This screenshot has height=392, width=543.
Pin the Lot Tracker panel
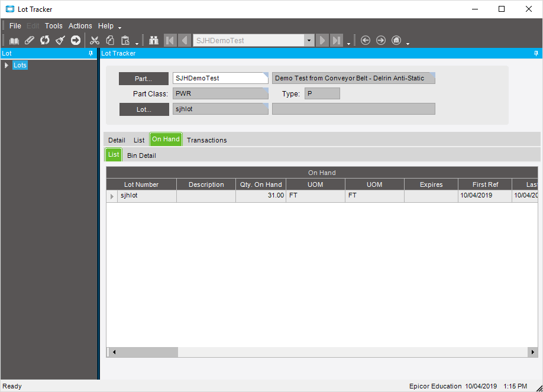[x=536, y=53]
